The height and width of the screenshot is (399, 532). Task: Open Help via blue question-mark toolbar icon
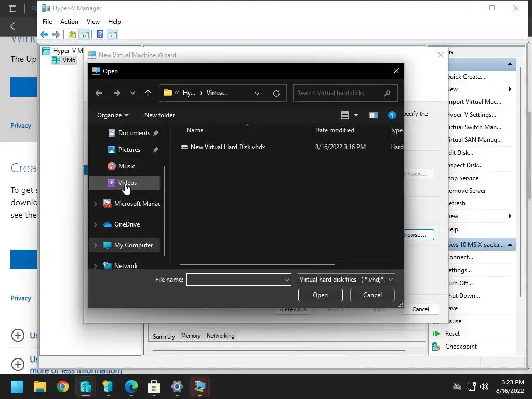point(100,34)
